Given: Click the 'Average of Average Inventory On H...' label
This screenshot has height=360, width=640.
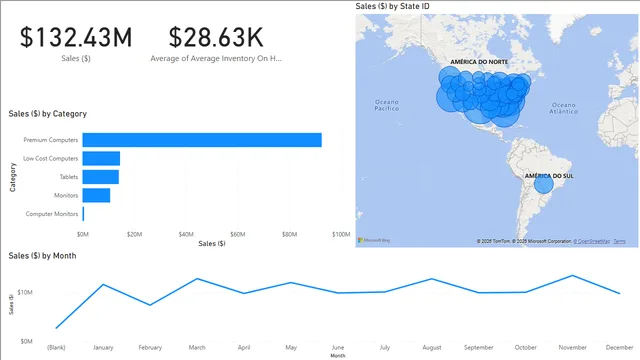Looking at the screenshot, I should tap(216, 58).
